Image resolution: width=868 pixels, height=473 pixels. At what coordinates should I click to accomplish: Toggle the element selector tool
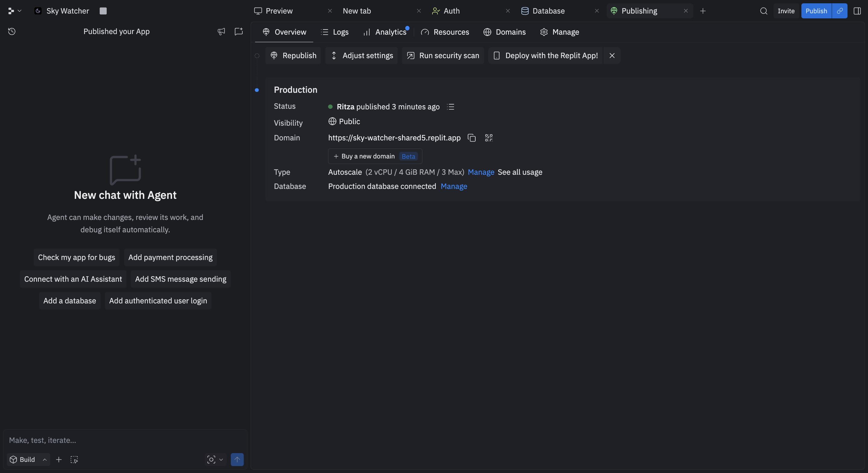[74, 459]
